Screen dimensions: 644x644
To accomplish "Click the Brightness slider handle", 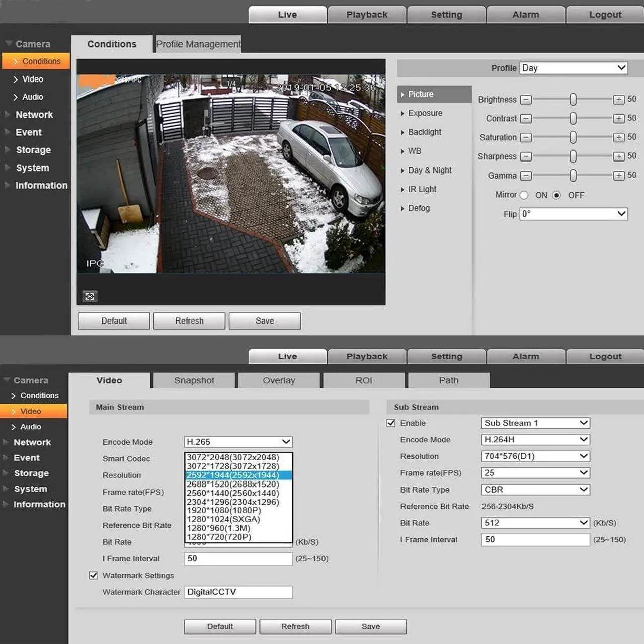I will pos(573,100).
